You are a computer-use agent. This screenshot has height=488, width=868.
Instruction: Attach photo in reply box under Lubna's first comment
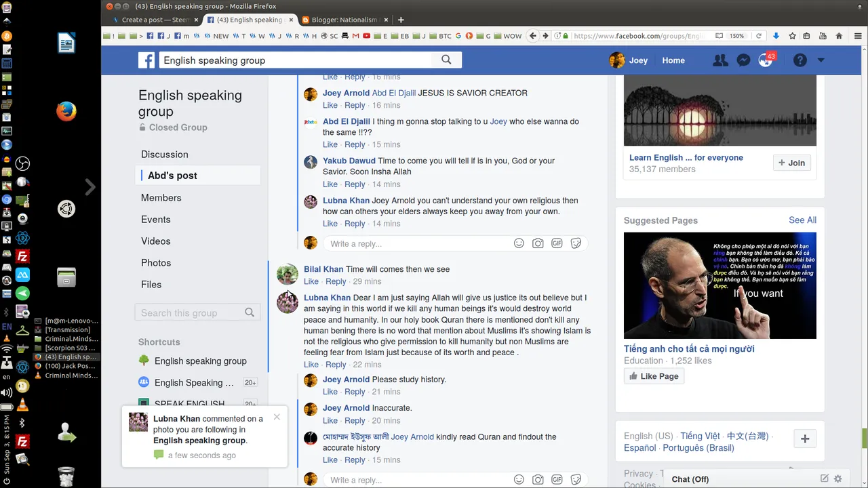(x=538, y=243)
